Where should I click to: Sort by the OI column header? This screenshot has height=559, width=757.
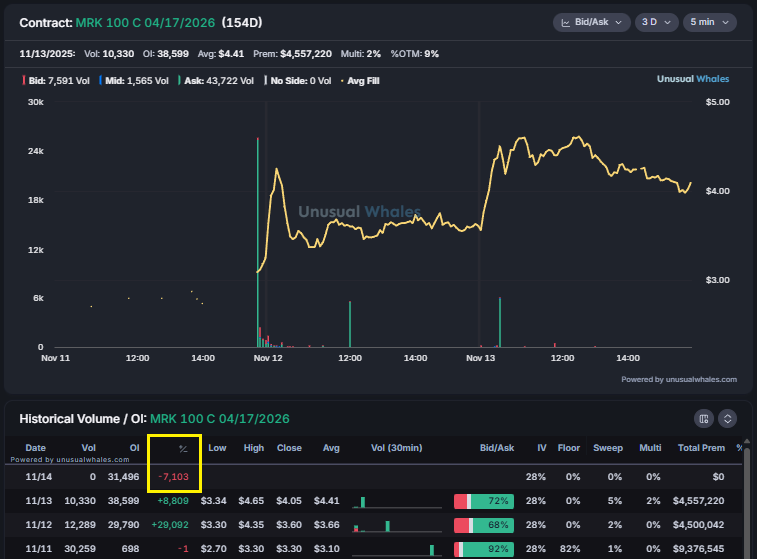click(x=132, y=448)
